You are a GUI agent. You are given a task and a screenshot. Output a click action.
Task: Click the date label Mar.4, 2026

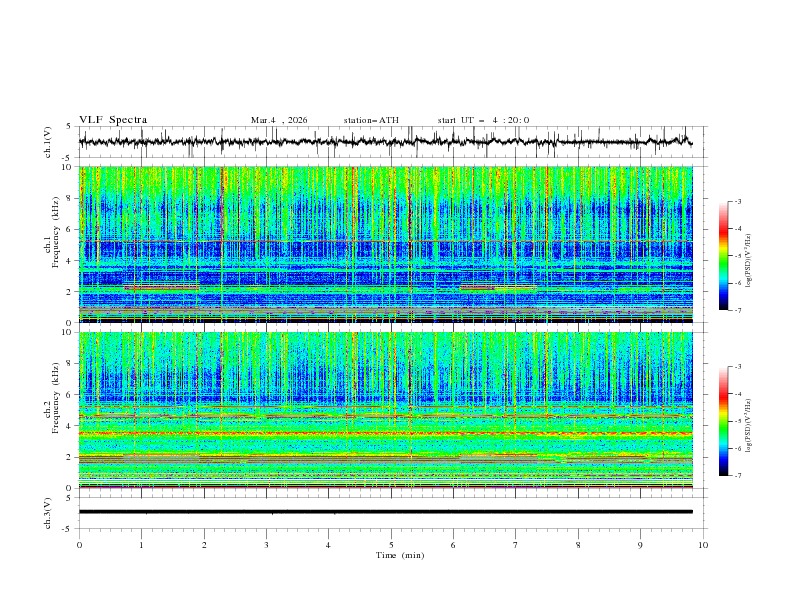(x=279, y=120)
